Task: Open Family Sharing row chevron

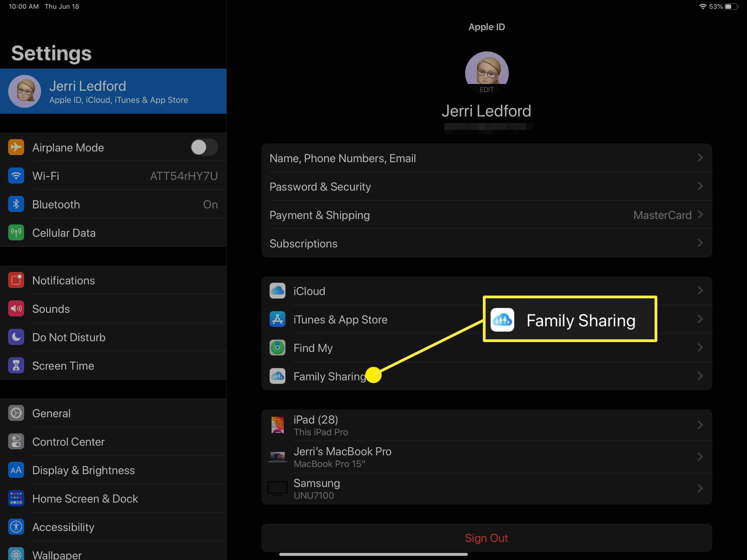Action: point(700,376)
